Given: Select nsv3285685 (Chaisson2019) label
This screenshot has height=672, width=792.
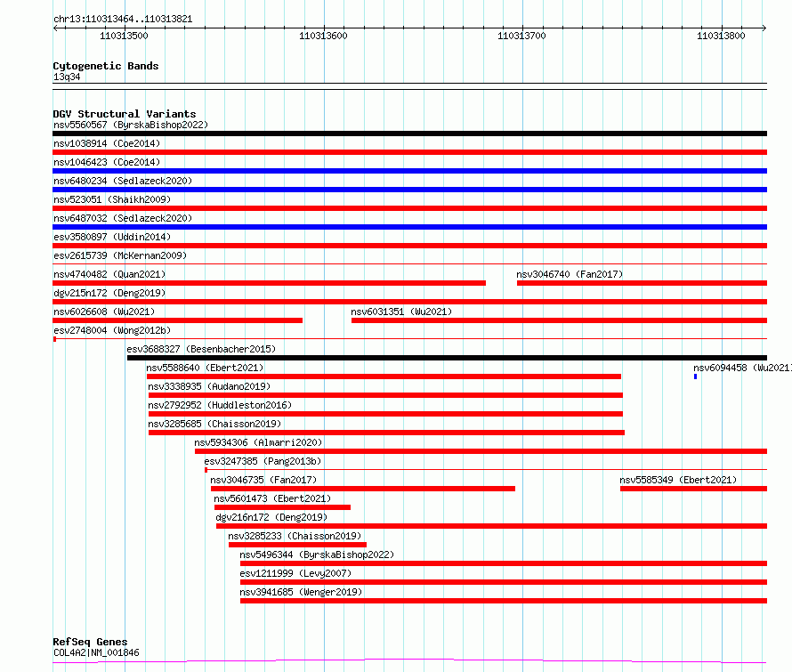Looking at the screenshot, I should point(214,424).
